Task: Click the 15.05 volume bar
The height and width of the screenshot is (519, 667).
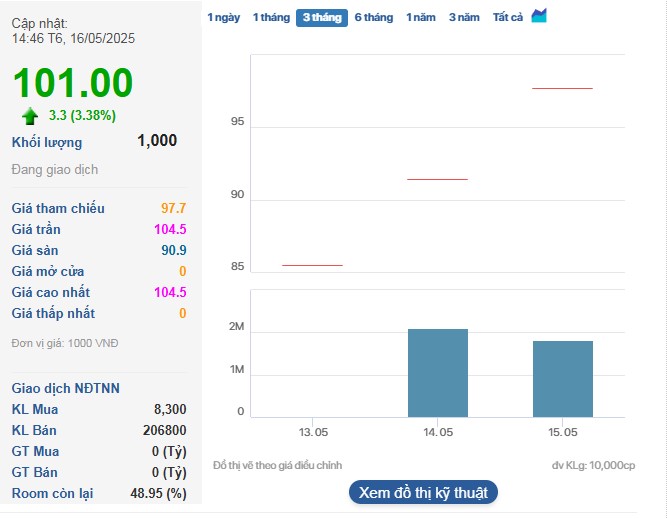Action: (x=562, y=378)
